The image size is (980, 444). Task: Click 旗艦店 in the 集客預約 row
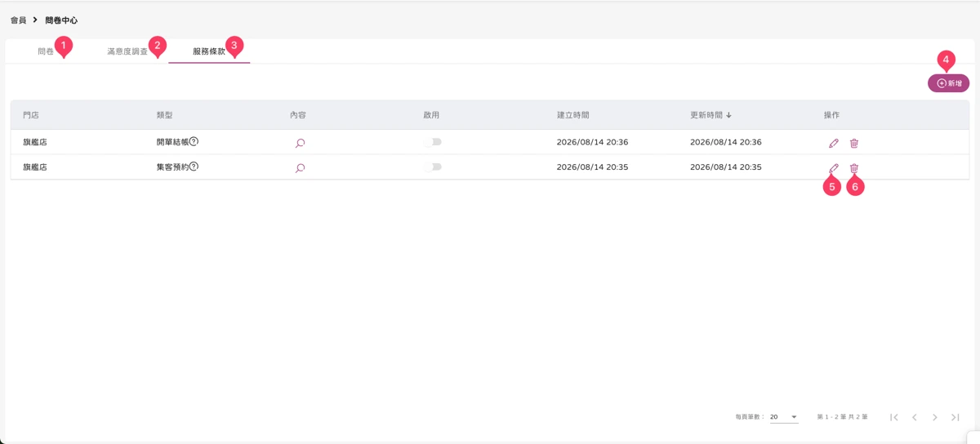[35, 166]
